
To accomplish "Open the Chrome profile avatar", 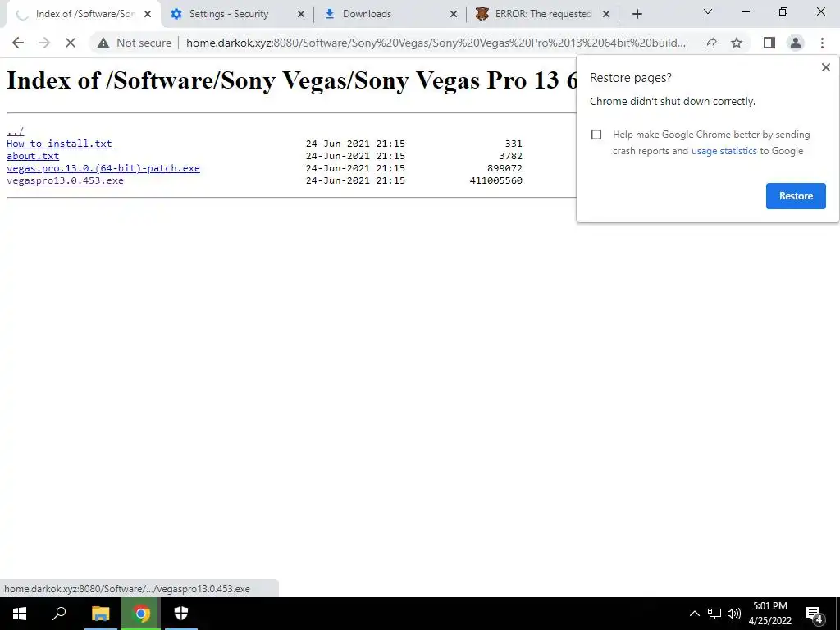I will 796,43.
